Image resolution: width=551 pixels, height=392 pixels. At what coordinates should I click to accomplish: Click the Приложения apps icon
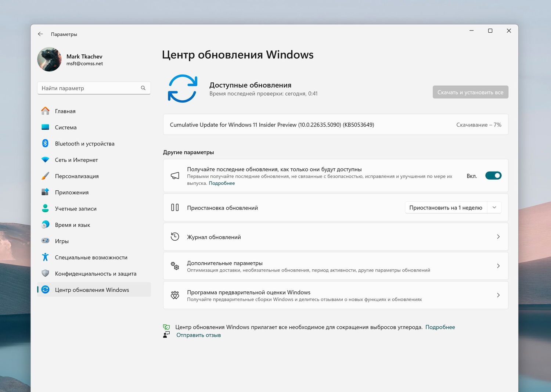(45, 192)
